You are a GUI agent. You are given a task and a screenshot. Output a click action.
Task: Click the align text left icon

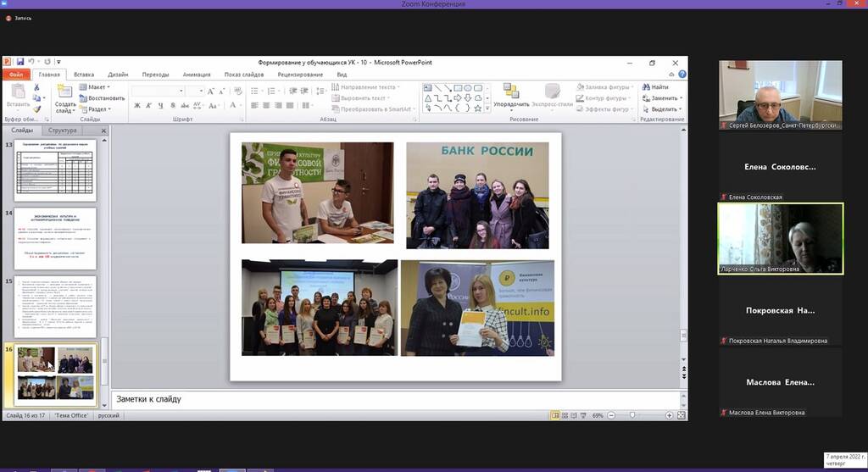[254, 105]
